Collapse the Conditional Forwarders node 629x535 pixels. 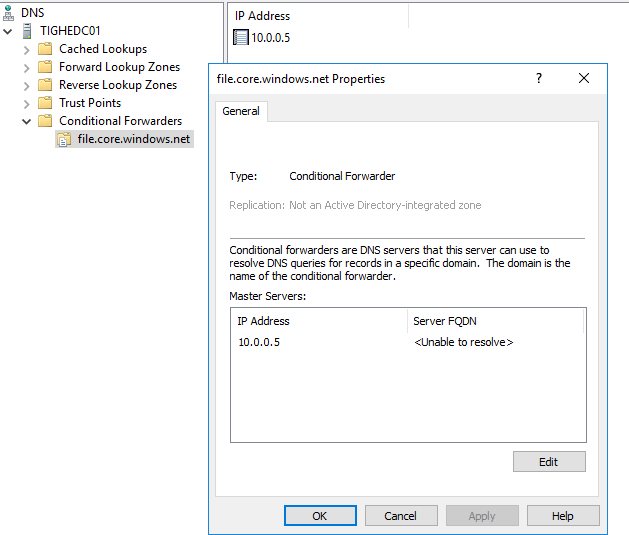(27, 121)
